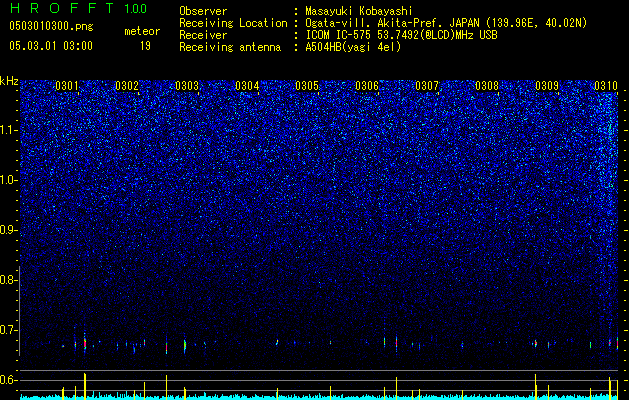Click the 0.8 kHz axis label
The height and width of the screenshot is (400, 629).
click(x=9, y=280)
